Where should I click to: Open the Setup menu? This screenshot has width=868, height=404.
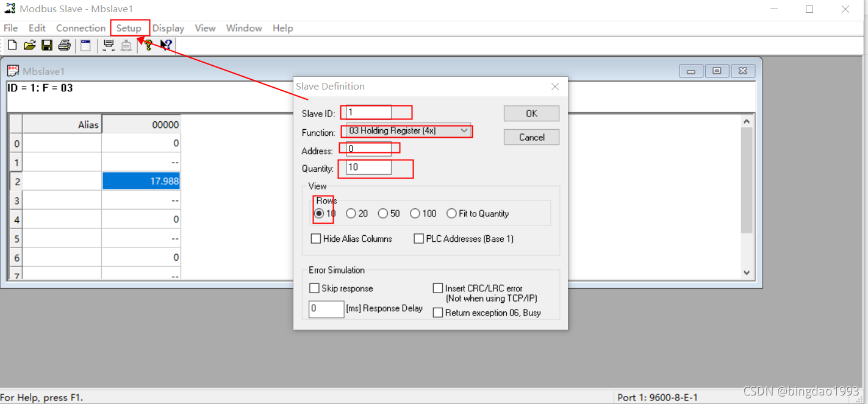point(129,28)
